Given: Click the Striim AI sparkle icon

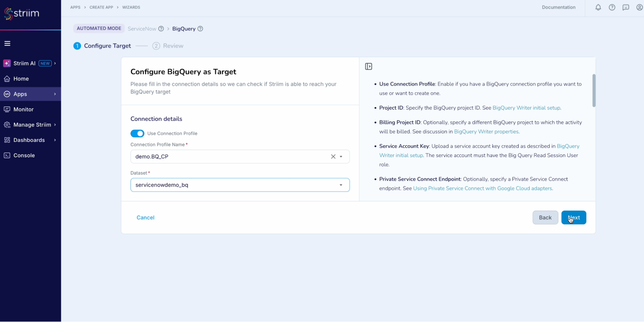Looking at the screenshot, I should (x=7, y=63).
